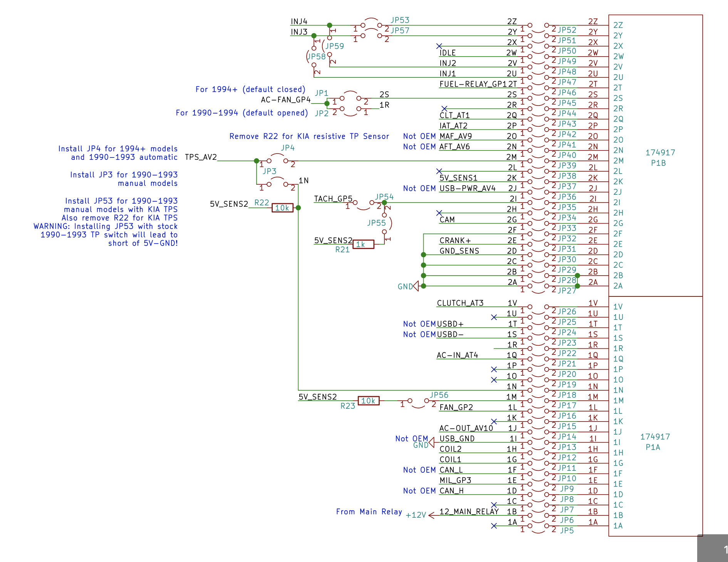Click 'For 1990-1994 (default opened)' note
728x562 pixels.
[242, 113]
